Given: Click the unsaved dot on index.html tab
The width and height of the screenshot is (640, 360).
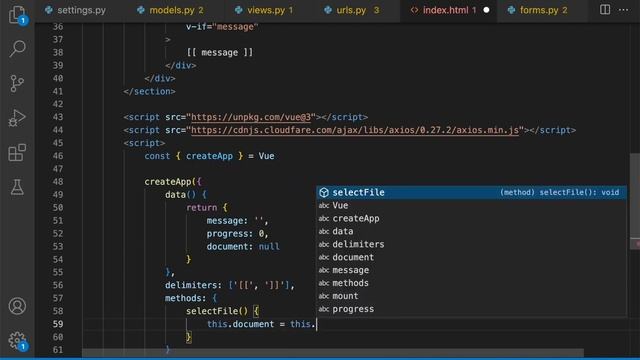Looking at the screenshot, I should 486,10.
